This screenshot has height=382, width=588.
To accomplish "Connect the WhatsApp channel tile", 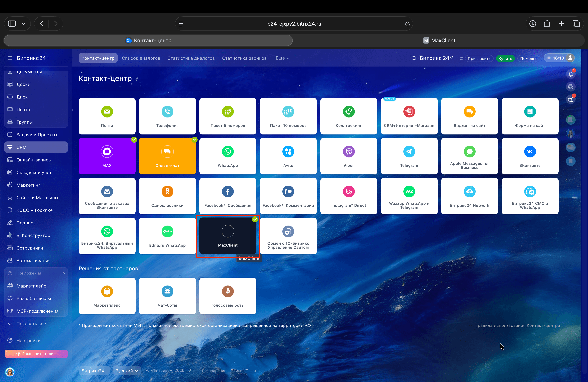I will (x=228, y=156).
